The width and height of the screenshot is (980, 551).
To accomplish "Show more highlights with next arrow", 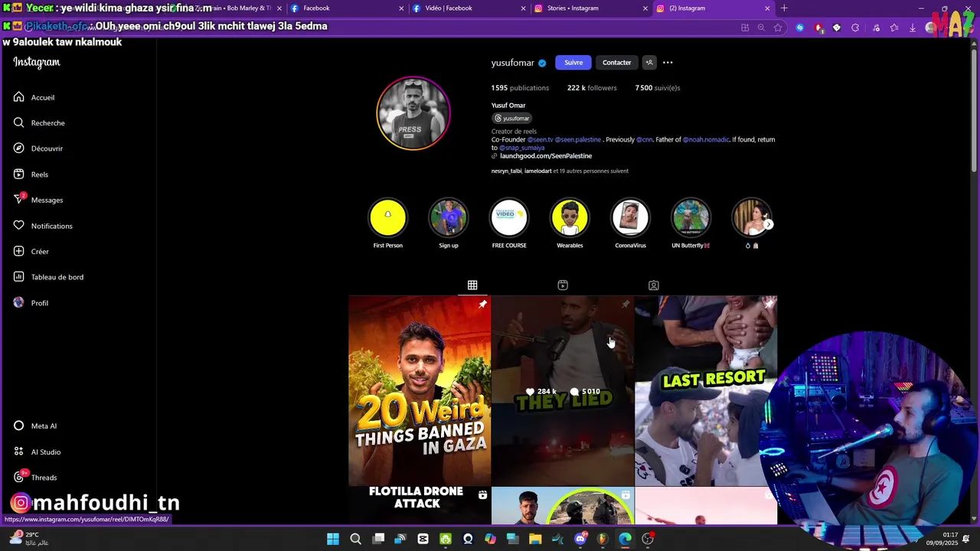I will (x=768, y=224).
